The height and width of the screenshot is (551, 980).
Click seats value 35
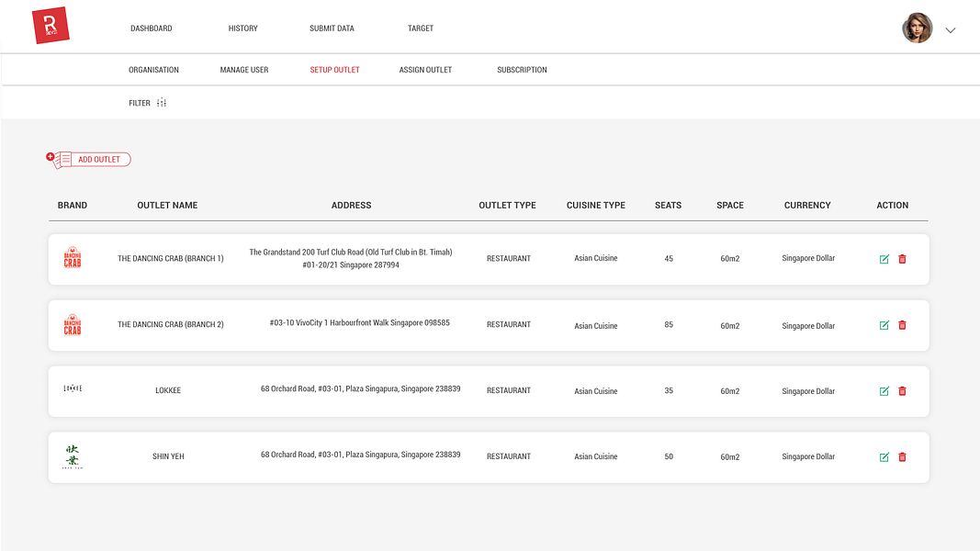tap(669, 390)
